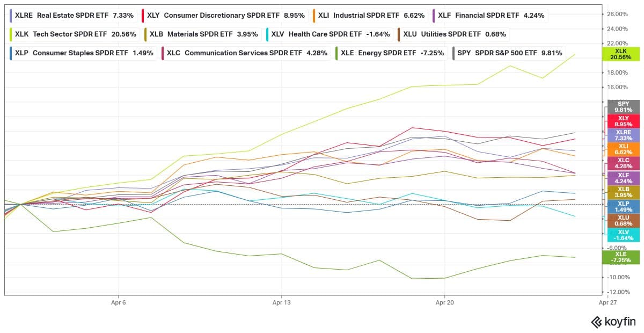This screenshot has width=644, height=333.
Task: Click the XLY Consumer Discretionary legend entry
Action: (x=225, y=15)
